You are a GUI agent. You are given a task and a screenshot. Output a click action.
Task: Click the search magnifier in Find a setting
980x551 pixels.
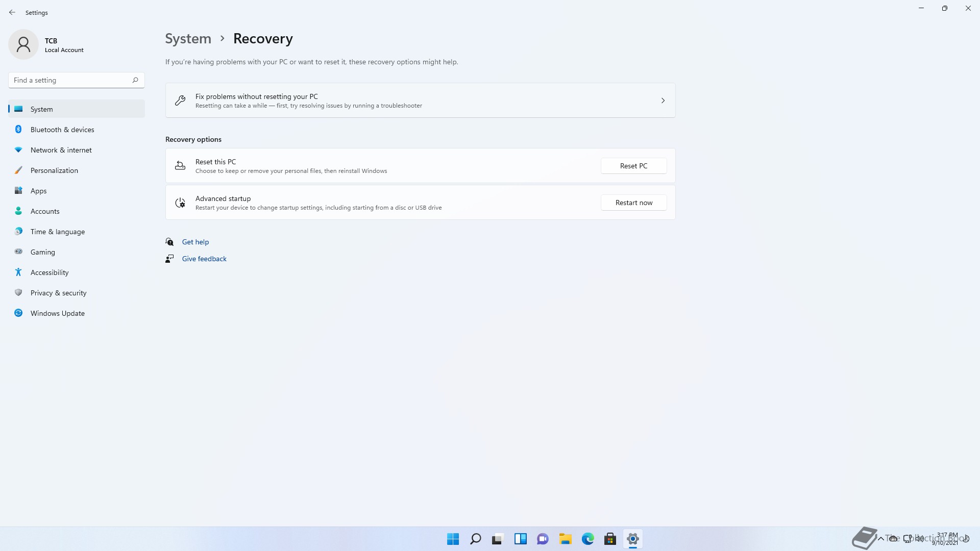(x=135, y=80)
